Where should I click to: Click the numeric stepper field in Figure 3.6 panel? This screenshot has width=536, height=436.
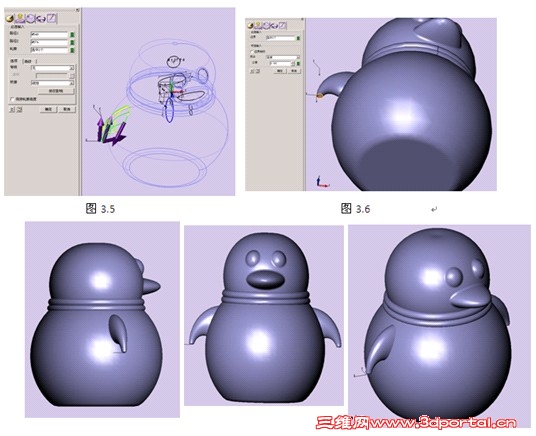[x=282, y=63]
